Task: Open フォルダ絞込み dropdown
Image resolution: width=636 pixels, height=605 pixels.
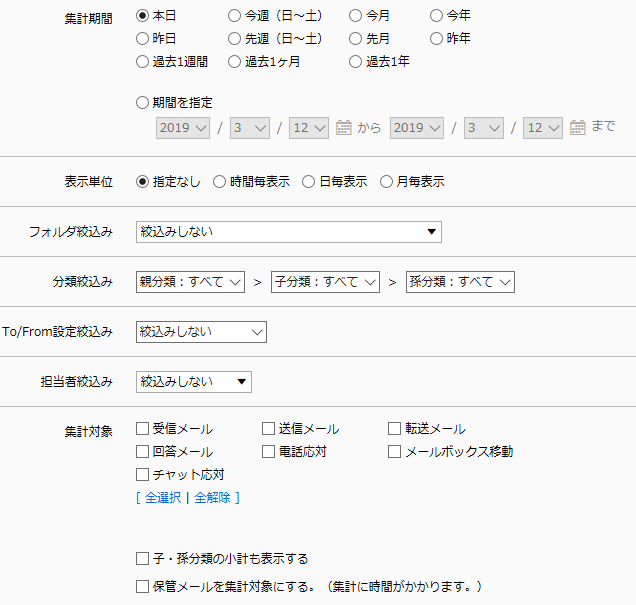Action: click(x=289, y=232)
